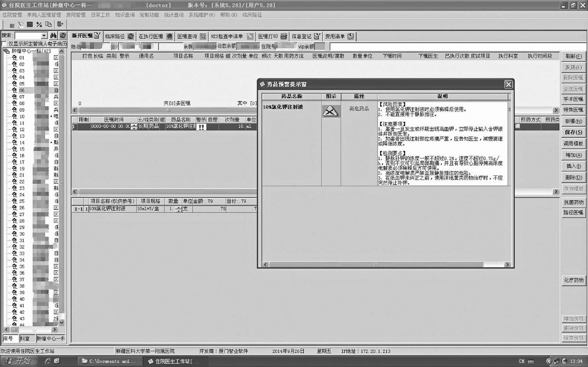Image resolution: width=588 pixels, height=367 pixels.
Task: Click the 路径医嘱 button
Action: [573, 213]
